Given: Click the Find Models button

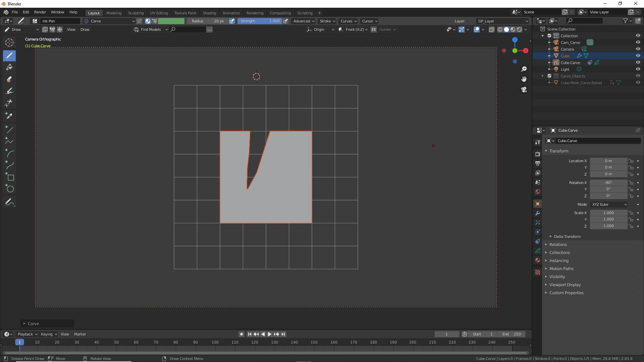Looking at the screenshot, I should click(151, 29).
